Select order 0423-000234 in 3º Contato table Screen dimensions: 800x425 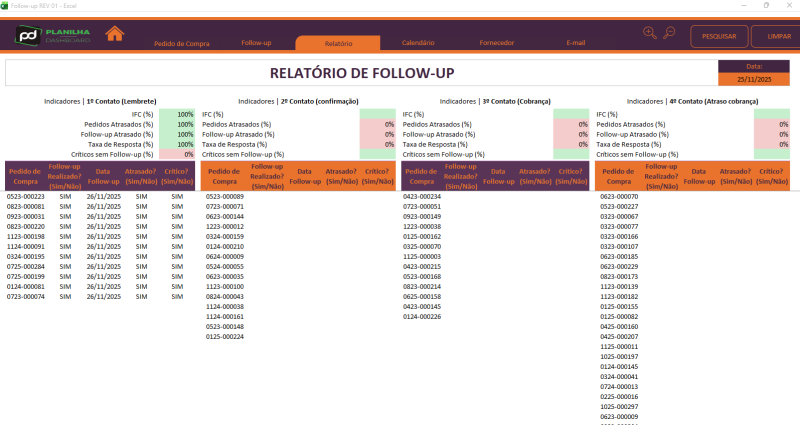[x=422, y=197]
